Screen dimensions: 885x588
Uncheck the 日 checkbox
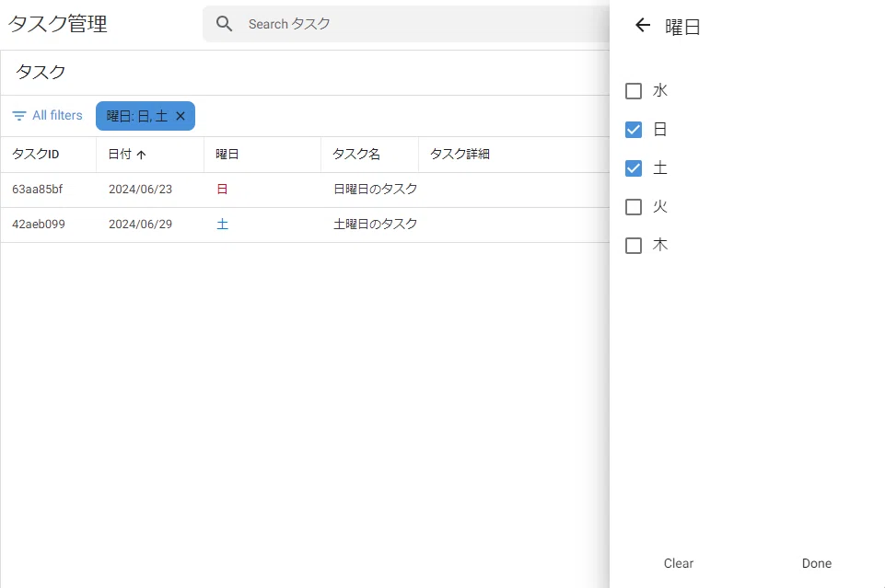[634, 130]
